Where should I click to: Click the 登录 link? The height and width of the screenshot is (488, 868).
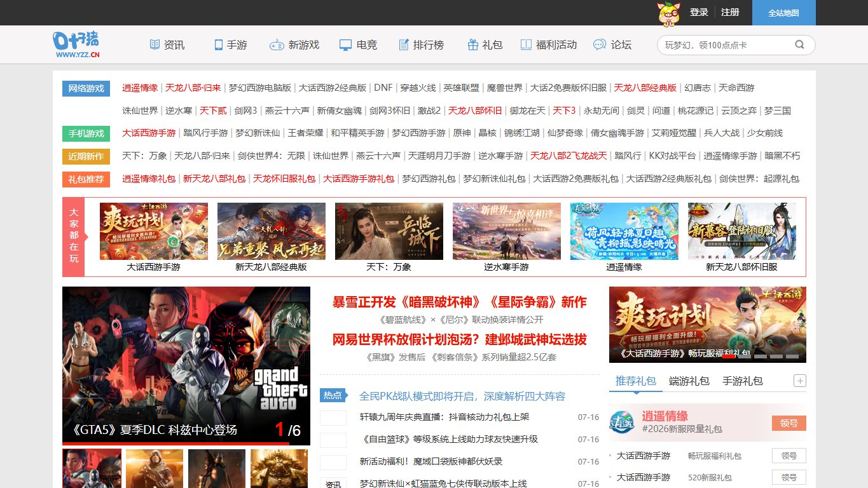[699, 12]
